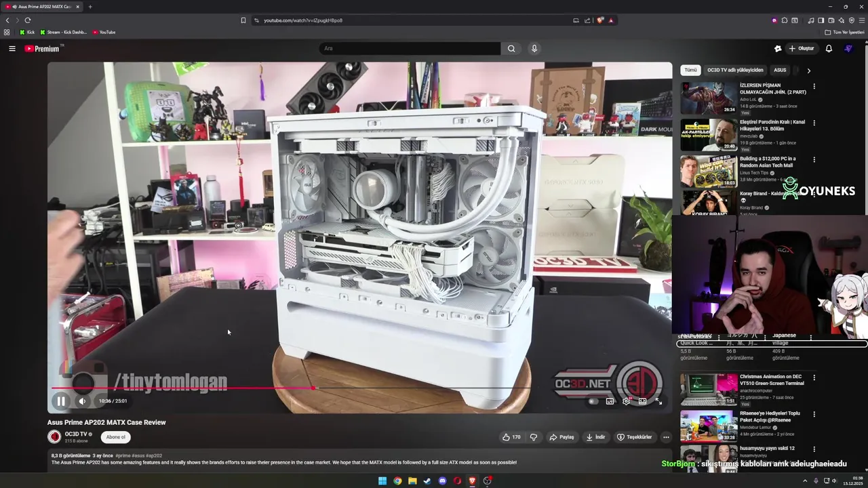Toggle the browser sidebar panel
This screenshot has height=488, width=868.
click(821, 20)
